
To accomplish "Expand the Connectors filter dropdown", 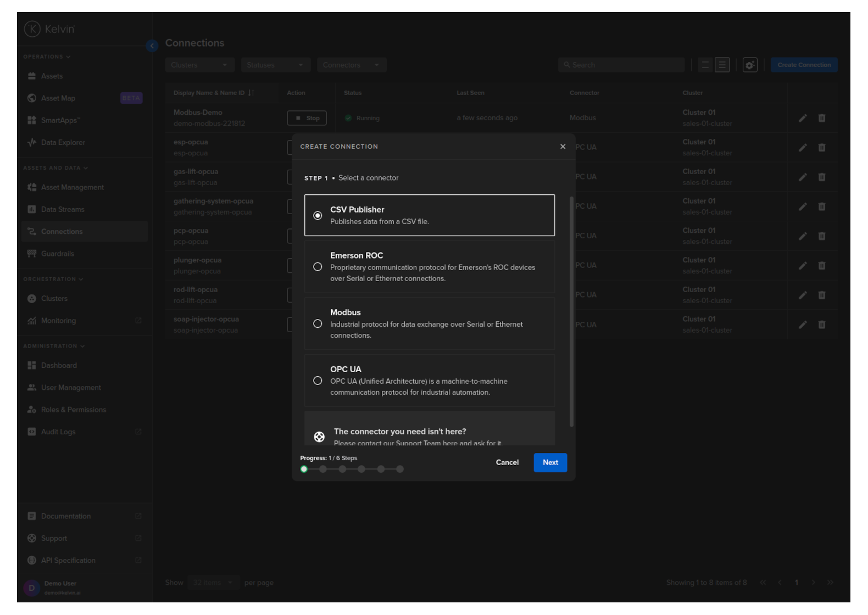I will tap(351, 65).
